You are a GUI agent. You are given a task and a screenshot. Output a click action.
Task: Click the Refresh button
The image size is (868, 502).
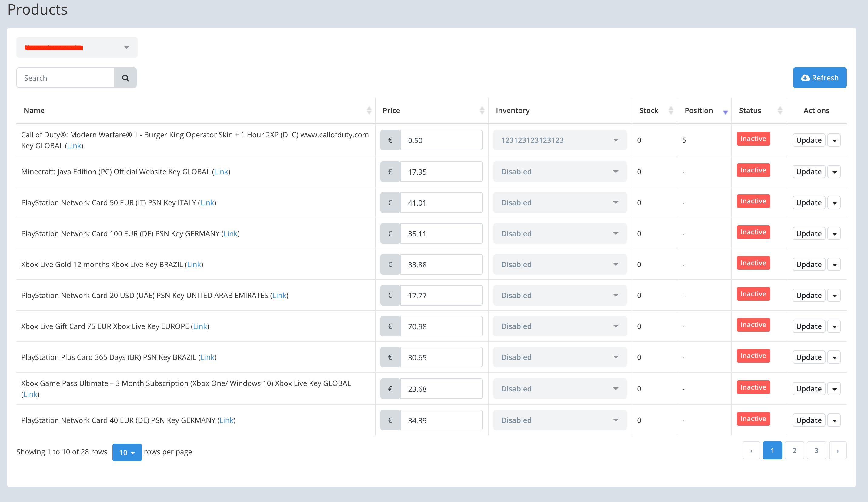coord(820,78)
